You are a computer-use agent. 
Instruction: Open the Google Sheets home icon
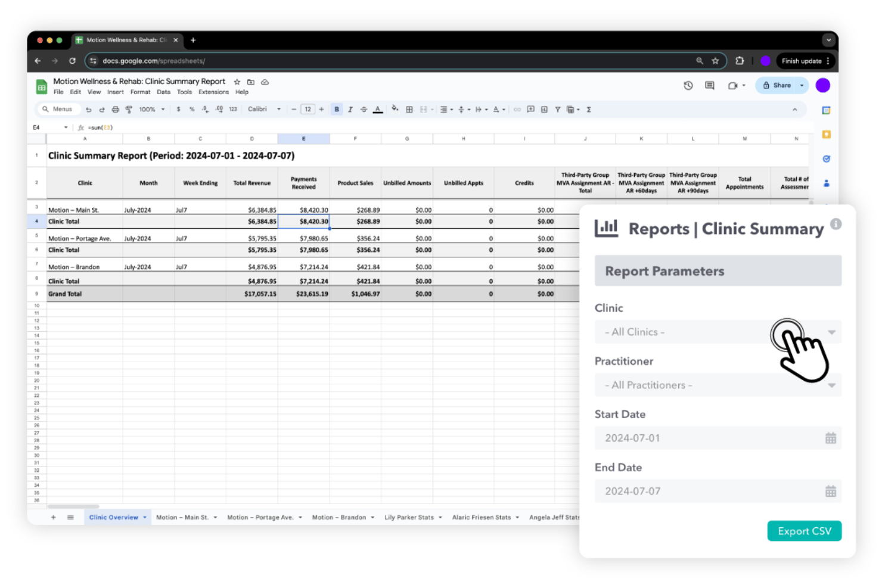[x=42, y=87]
